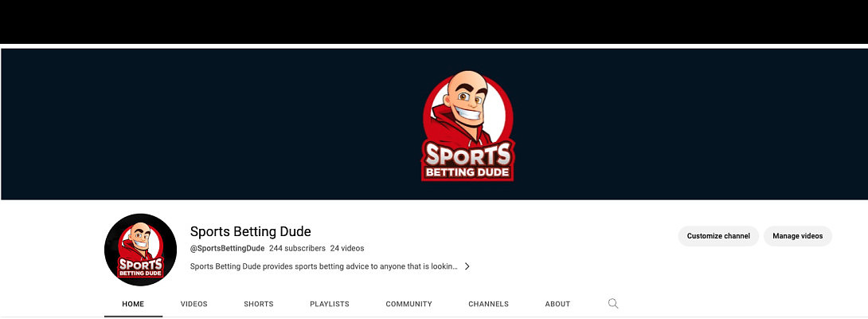Switch to the VIDEOS tab
Image resolution: width=868 pixels, height=319 pixels.
click(x=194, y=304)
